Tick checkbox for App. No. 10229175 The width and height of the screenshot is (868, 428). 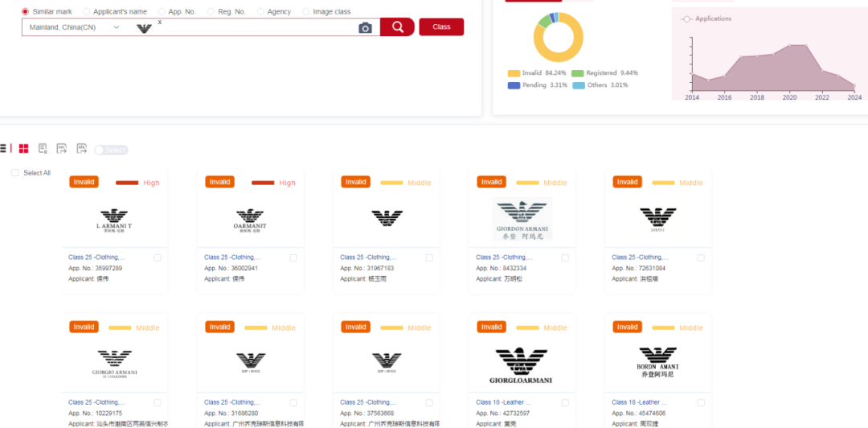[x=158, y=402]
